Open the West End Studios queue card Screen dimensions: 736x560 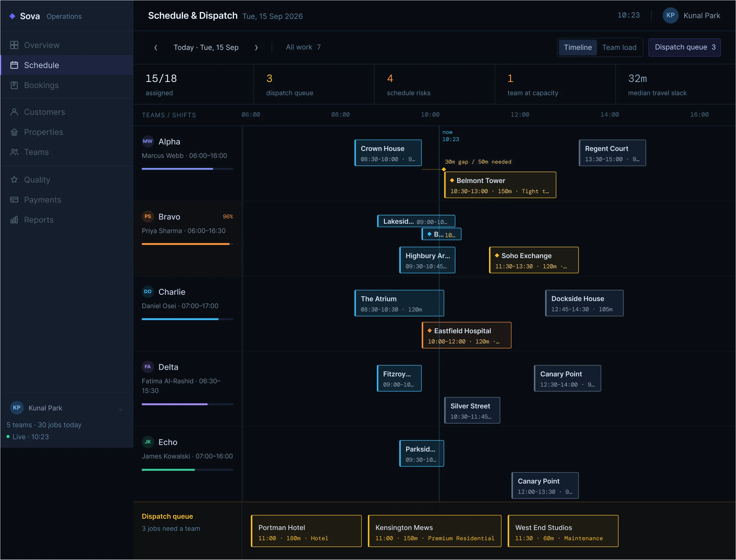563,531
